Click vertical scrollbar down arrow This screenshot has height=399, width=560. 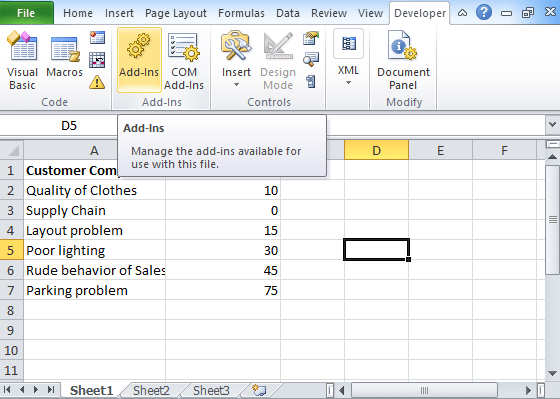click(x=552, y=374)
